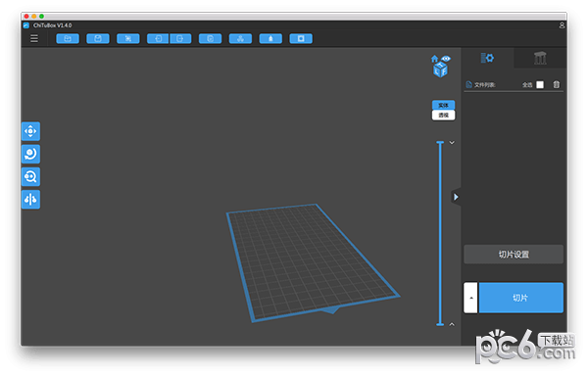
Task: Collapse the right panel with triangle arrow
Action: coord(456,197)
